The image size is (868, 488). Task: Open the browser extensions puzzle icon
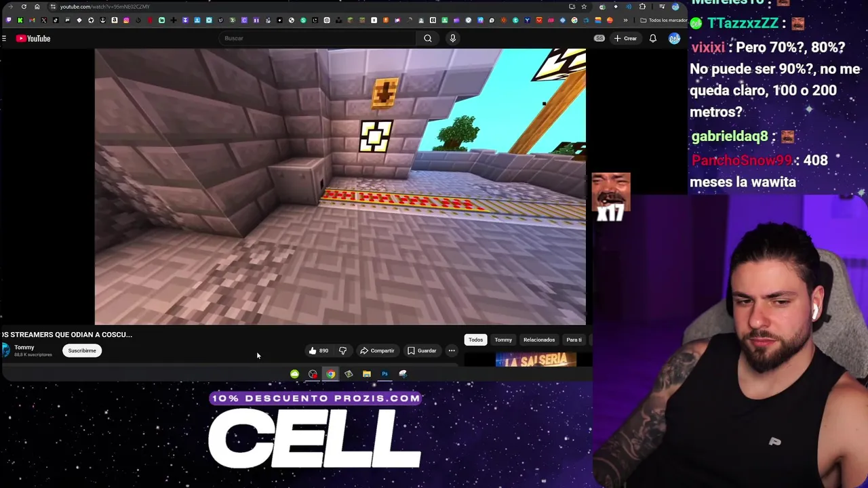642,7
